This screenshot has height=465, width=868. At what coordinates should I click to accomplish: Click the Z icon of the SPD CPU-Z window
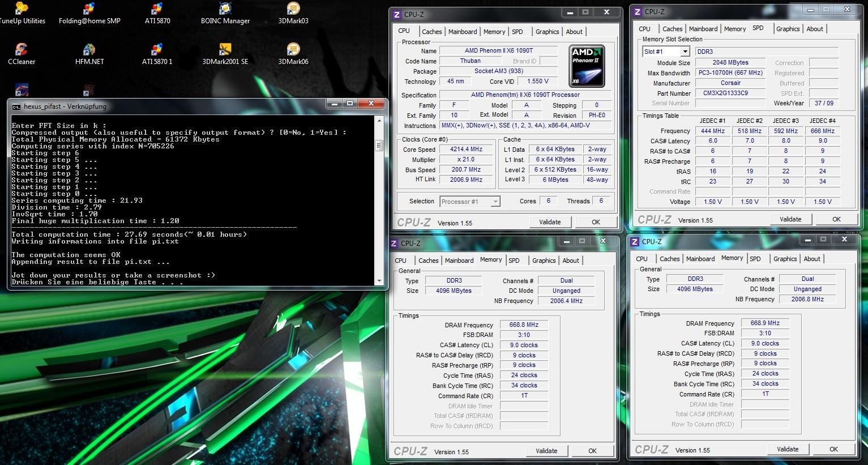pyautogui.click(x=638, y=11)
